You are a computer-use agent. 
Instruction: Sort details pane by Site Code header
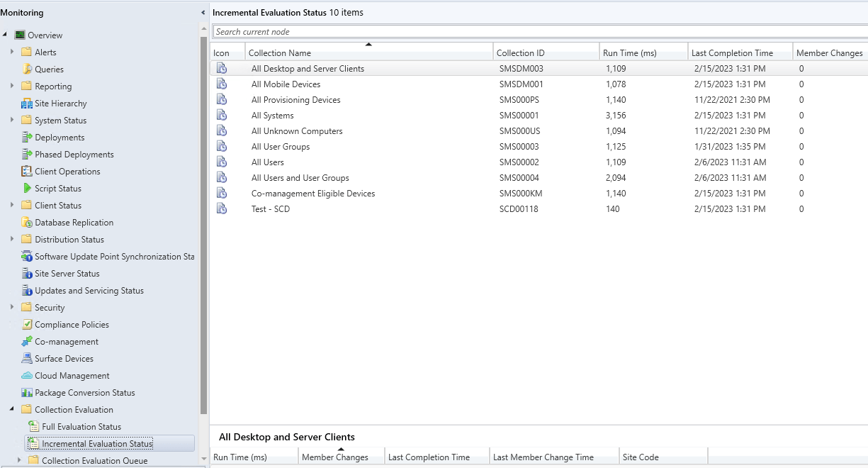(641, 457)
